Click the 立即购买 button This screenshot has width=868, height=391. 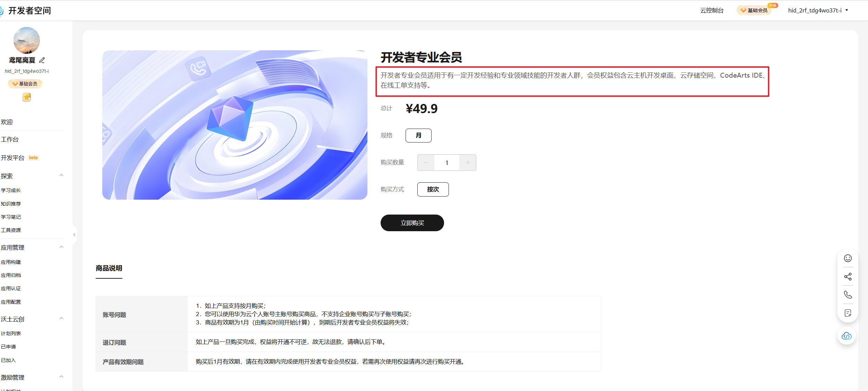pos(412,223)
